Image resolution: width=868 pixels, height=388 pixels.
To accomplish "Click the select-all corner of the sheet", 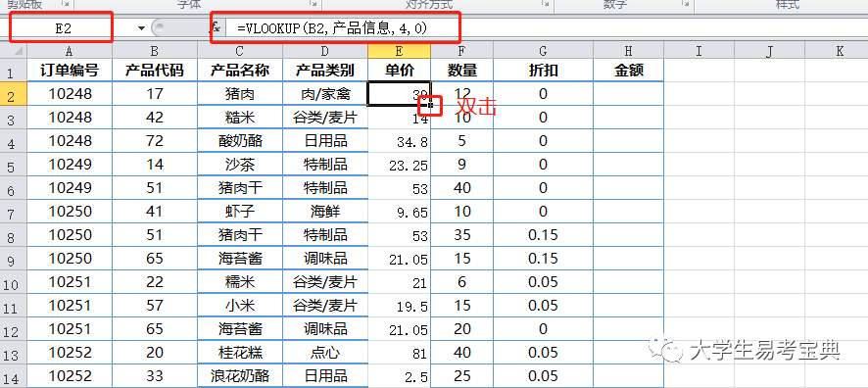I will (x=14, y=51).
